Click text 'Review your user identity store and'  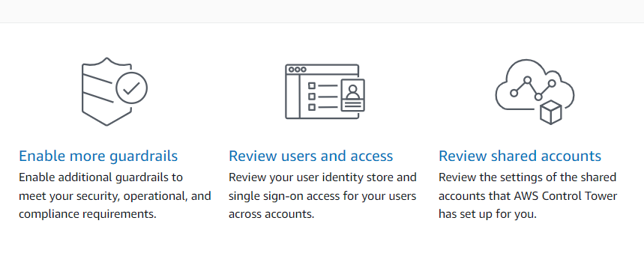[322, 177]
